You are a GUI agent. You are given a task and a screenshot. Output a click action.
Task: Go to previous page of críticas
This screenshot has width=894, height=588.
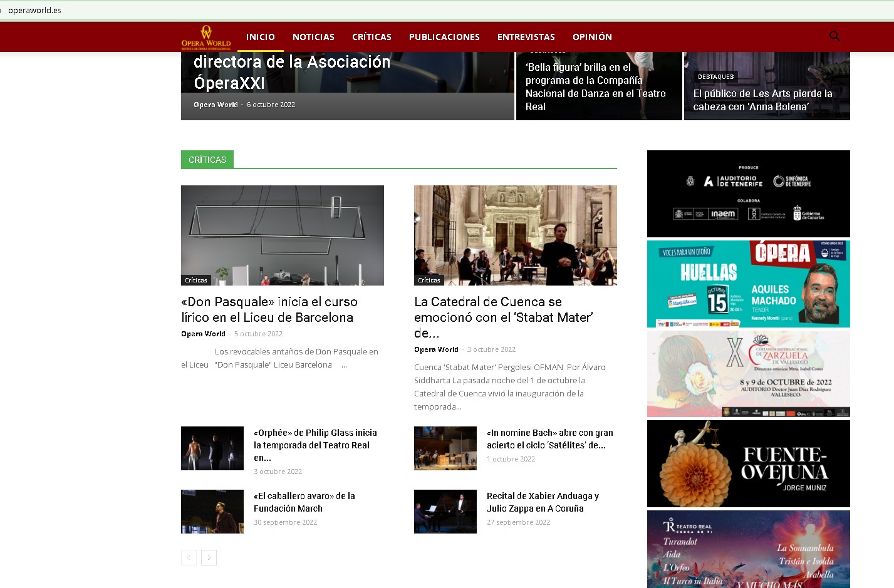point(189,557)
